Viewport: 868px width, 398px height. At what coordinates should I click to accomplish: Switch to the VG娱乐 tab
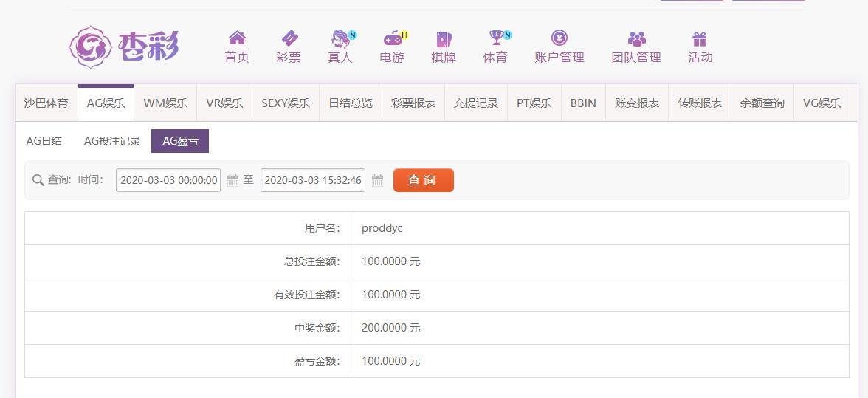[x=822, y=103]
